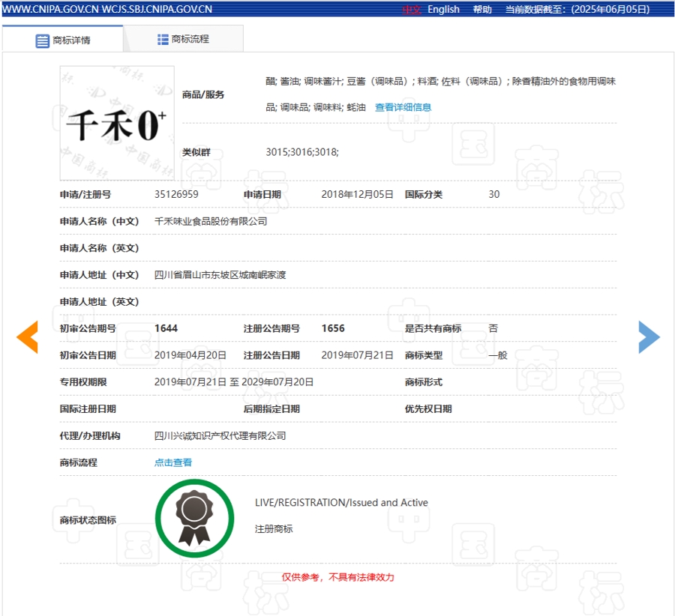Click the 优先权日期 field label
The image size is (675, 616).
[428, 408]
